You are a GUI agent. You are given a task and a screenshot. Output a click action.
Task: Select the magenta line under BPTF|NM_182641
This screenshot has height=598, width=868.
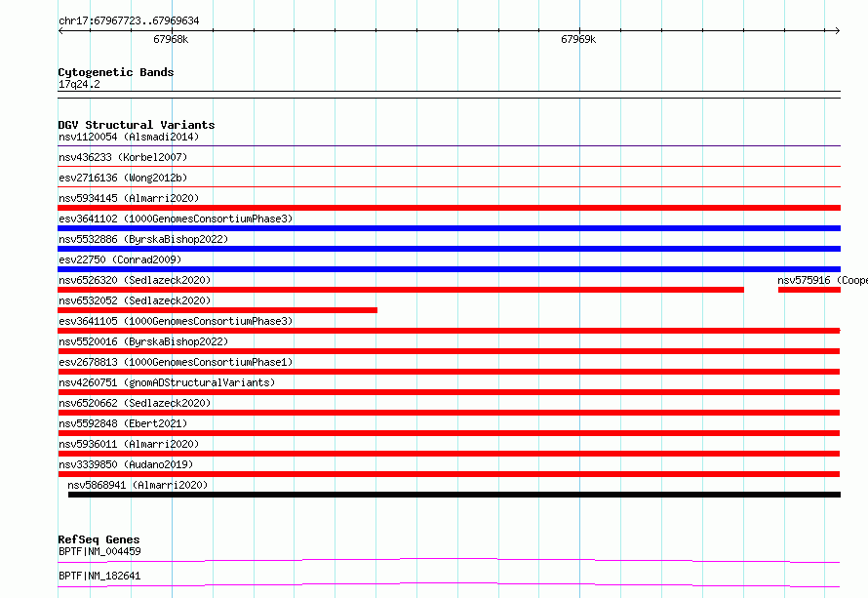[449, 584]
